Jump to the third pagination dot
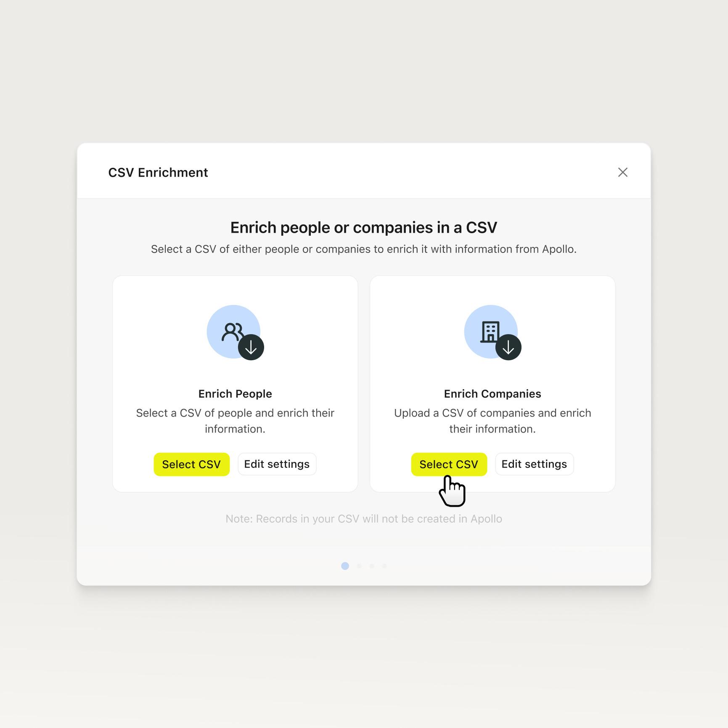 click(x=372, y=566)
